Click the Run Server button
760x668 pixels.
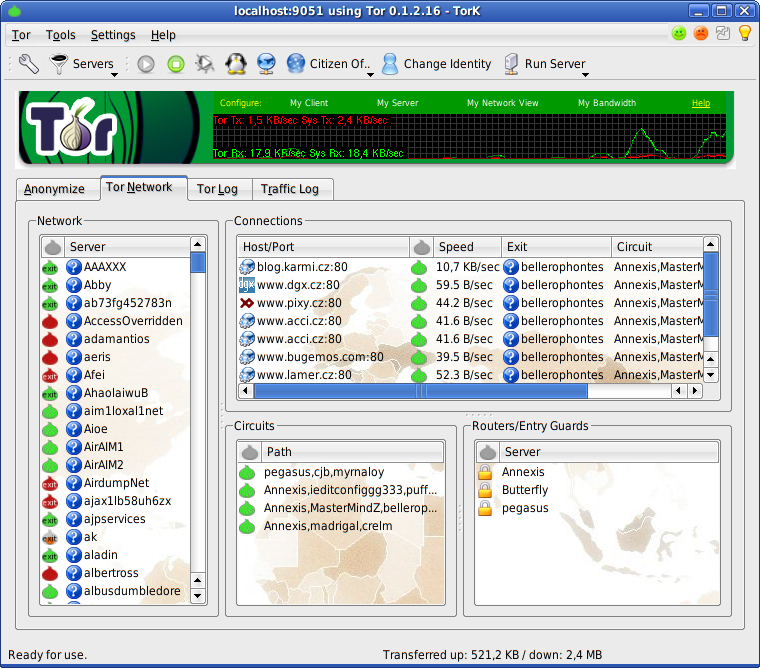tap(544, 64)
